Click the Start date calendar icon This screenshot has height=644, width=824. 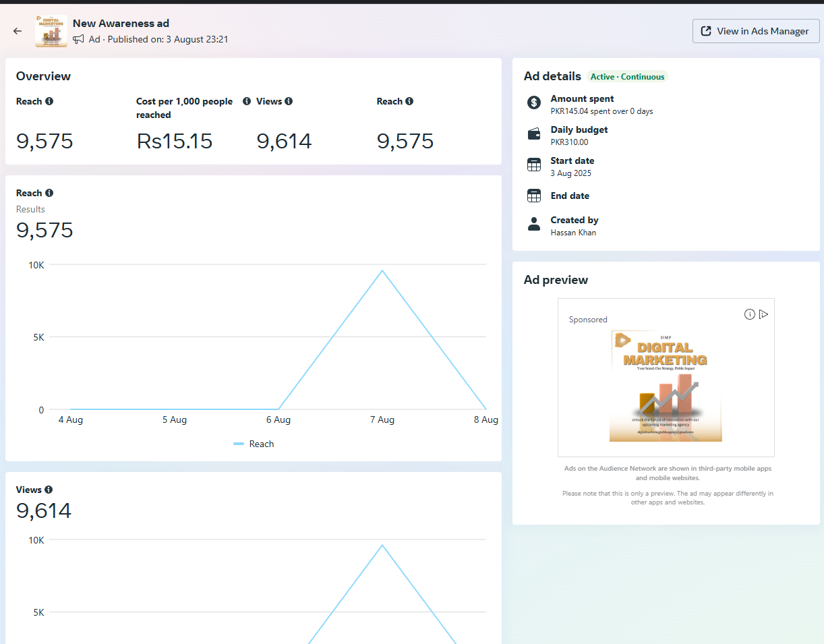tap(534, 165)
